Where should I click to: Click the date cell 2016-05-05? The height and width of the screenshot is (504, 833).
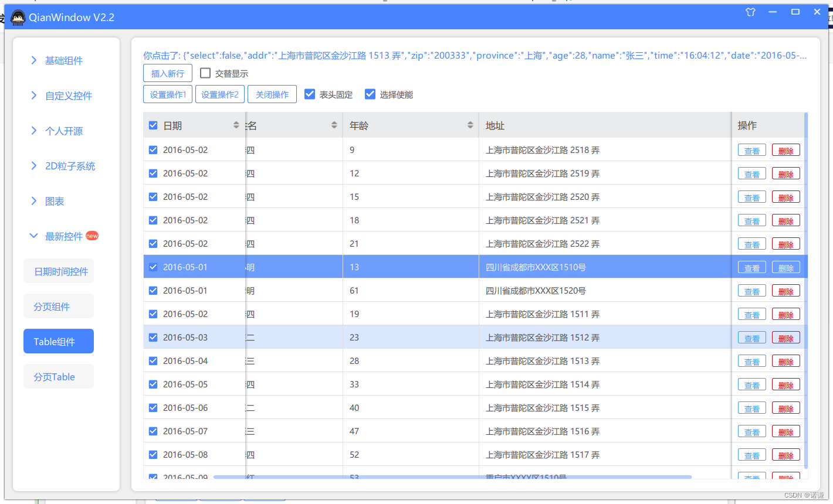point(185,384)
